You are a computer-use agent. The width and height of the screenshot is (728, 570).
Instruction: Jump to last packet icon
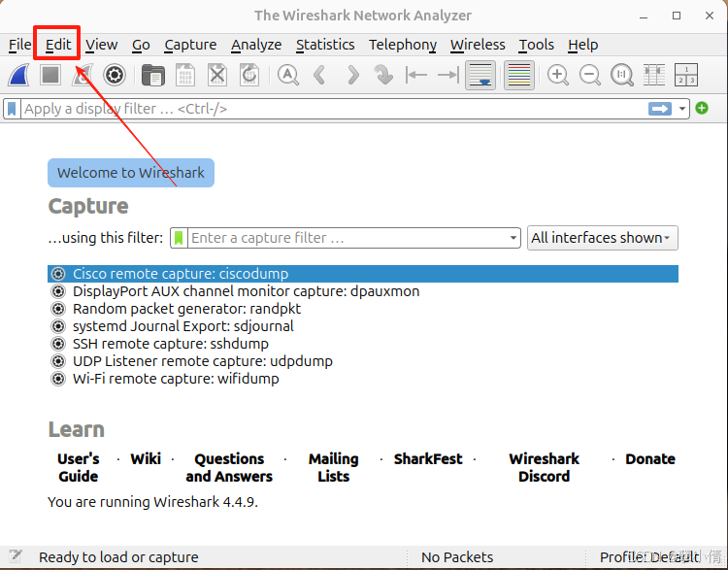448,75
